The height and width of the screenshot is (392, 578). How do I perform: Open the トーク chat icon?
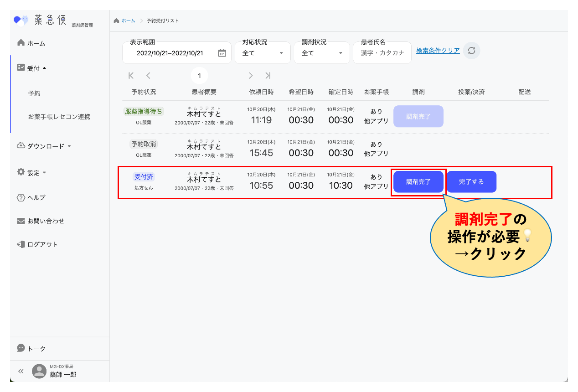[21, 348]
